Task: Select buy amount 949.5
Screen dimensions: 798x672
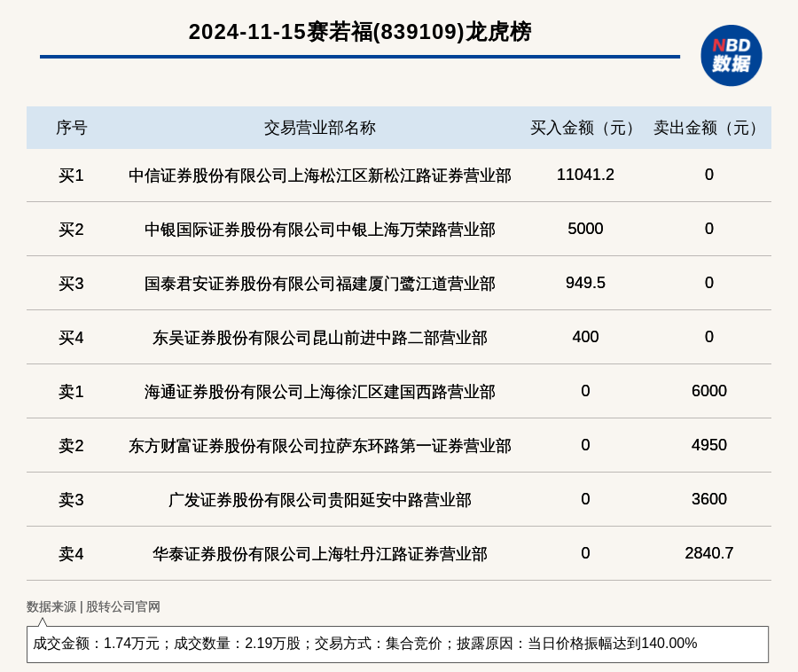Action: (x=585, y=283)
